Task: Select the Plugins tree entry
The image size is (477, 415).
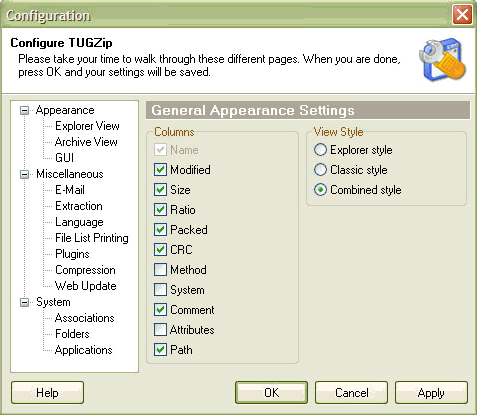Action: pos(72,254)
